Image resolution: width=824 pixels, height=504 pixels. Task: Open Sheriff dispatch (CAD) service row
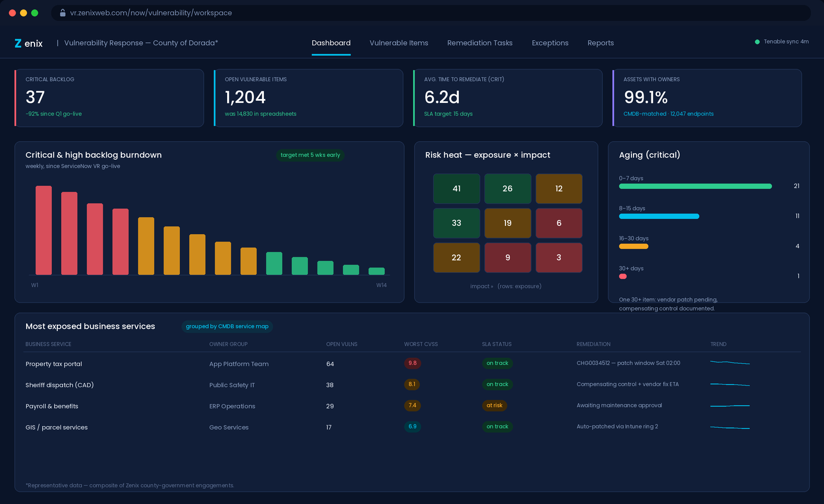click(413, 384)
